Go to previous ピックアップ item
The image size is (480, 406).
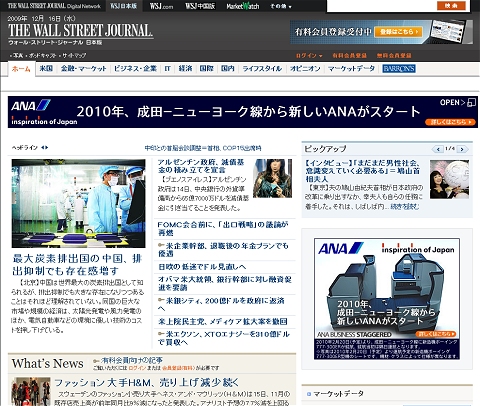coord(438,149)
